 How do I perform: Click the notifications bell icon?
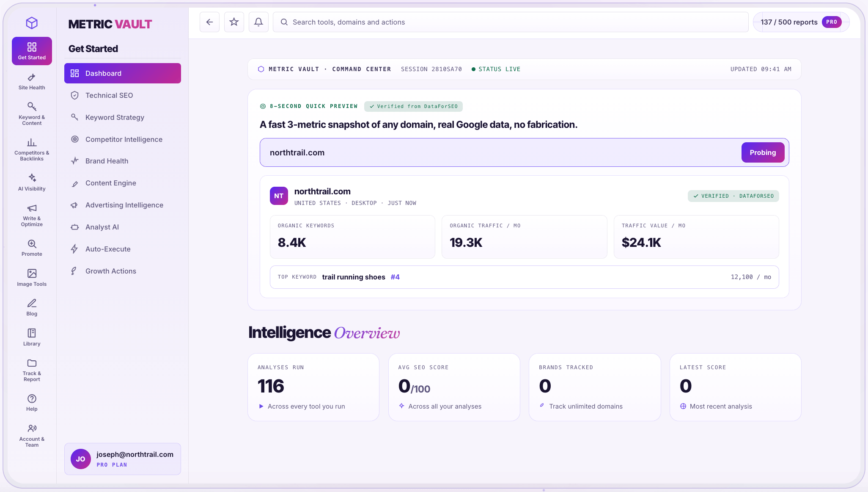[x=258, y=22]
